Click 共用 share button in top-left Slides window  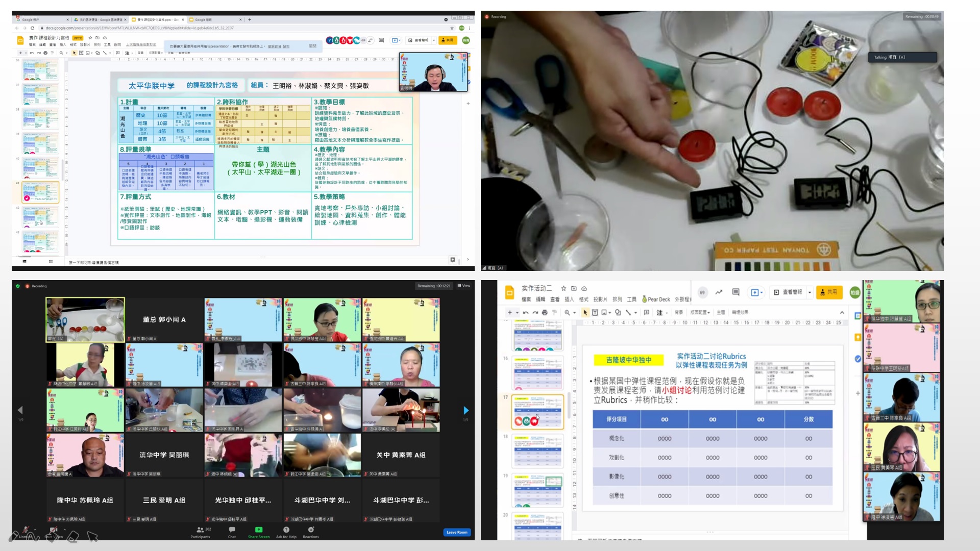click(x=447, y=40)
